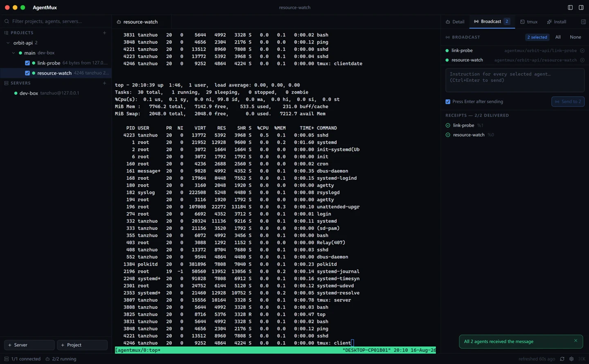This screenshot has width=589, height=364.
Task: Click the 'DESKTOP-CP01B01' tmux status text
Action: tap(366, 350)
